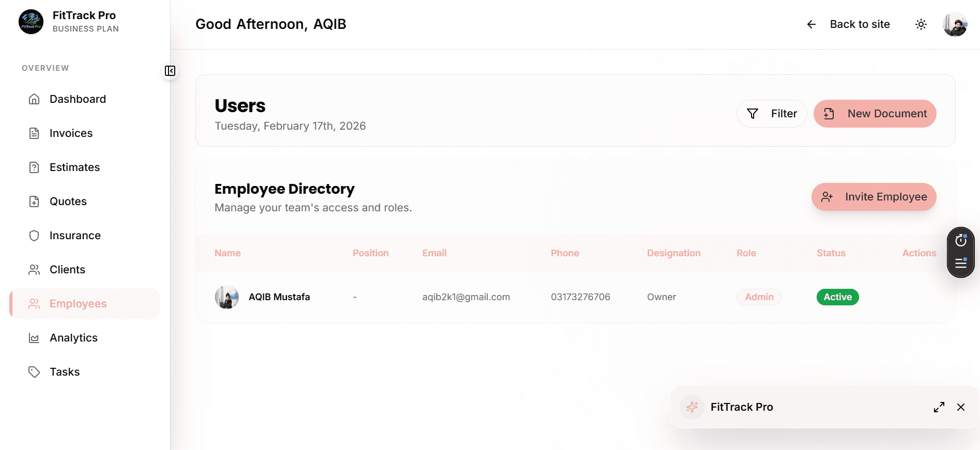Click the Phone column header
Image resolution: width=980 pixels, height=450 pixels.
[x=565, y=253]
